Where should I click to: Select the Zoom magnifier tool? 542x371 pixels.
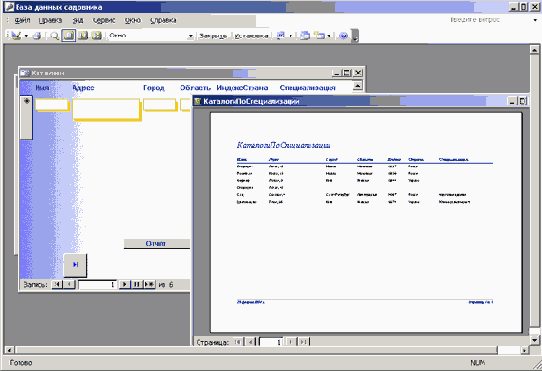point(55,36)
